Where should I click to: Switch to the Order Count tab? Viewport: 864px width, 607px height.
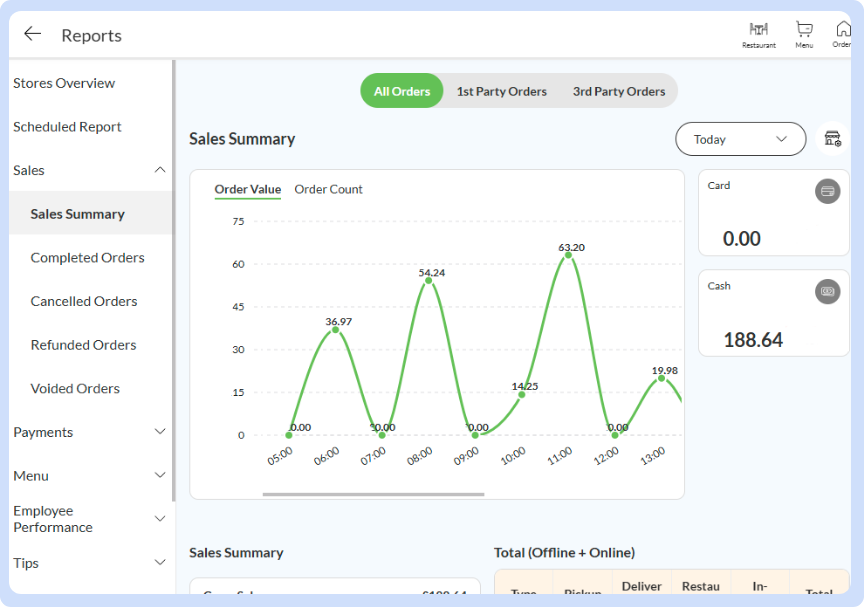tap(328, 189)
